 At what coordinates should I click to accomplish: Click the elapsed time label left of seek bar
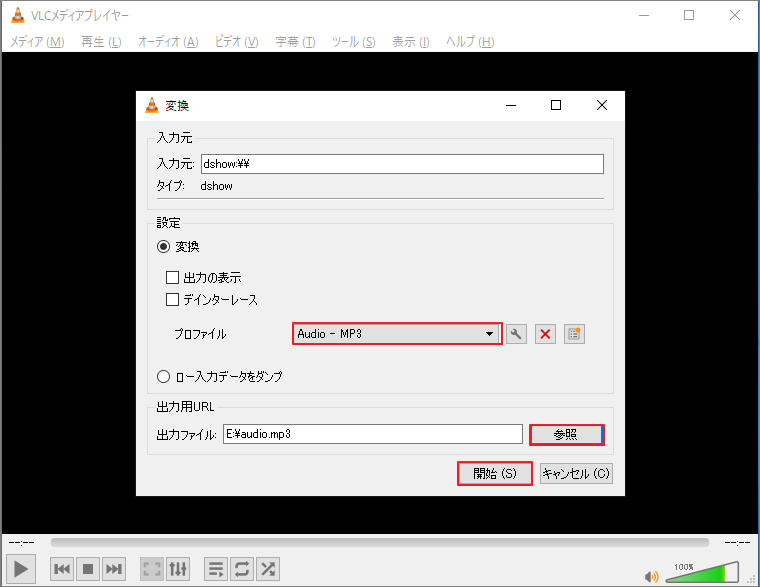coord(21,543)
